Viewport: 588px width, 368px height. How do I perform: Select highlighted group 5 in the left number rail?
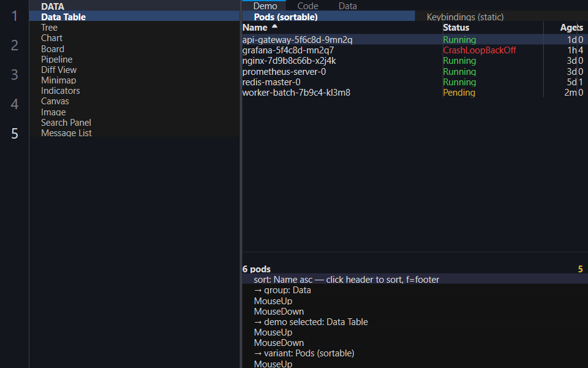click(x=14, y=133)
